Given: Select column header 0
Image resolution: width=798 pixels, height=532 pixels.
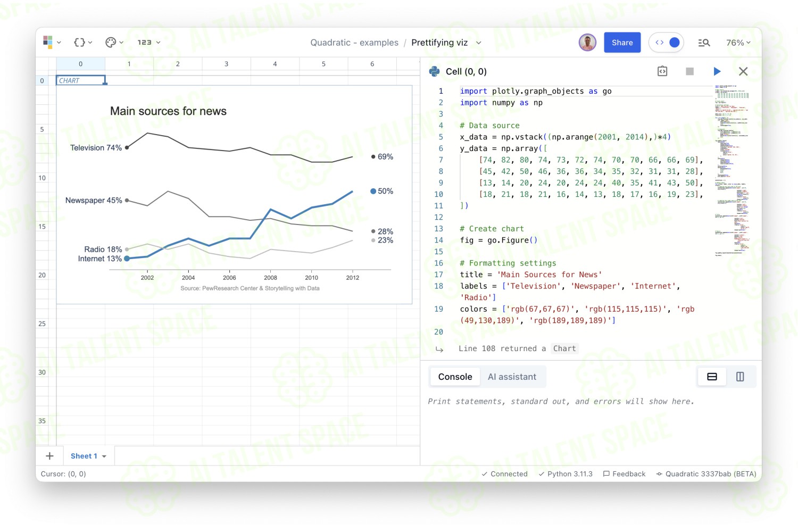Looking at the screenshot, I should (x=80, y=64).
